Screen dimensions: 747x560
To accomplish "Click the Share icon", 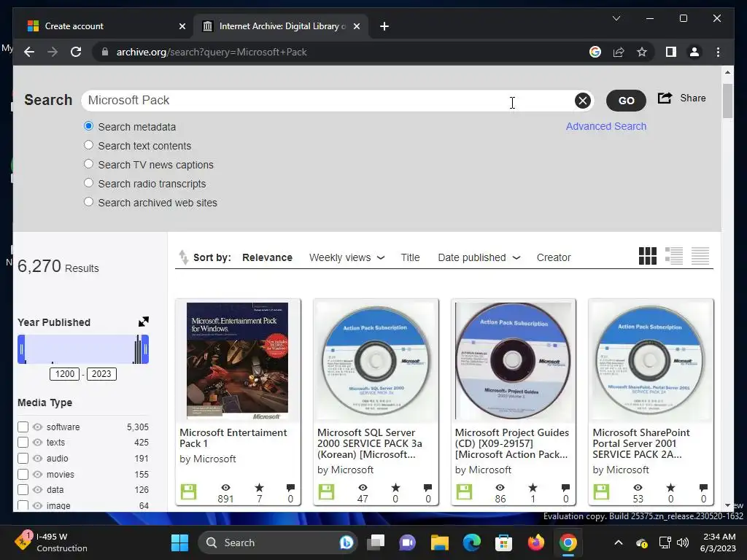I will [665, 98].
